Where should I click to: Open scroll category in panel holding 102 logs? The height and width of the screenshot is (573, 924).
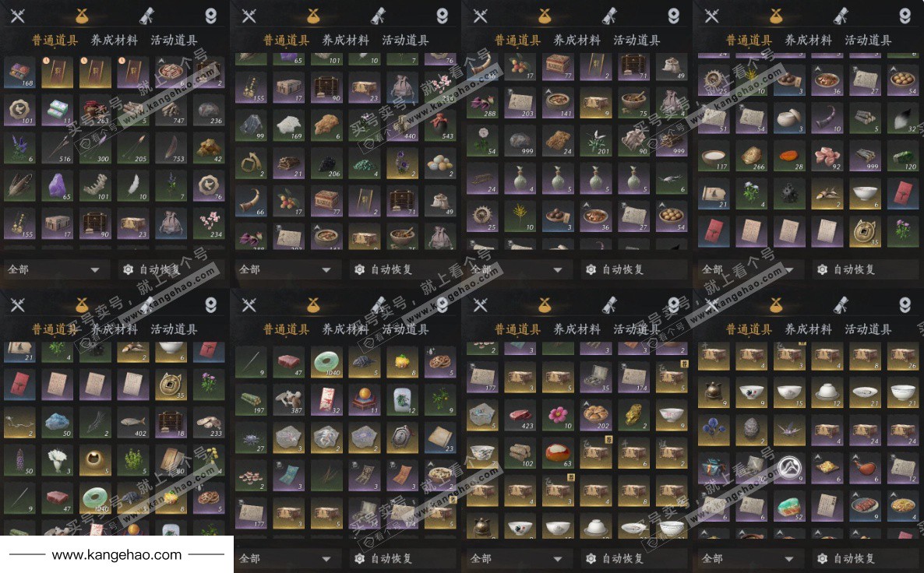click(x=610, y=304)
